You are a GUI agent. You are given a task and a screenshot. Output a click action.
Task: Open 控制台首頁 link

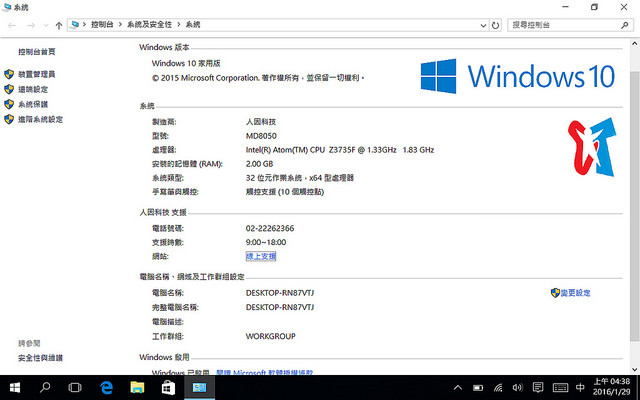pos(37,51)
